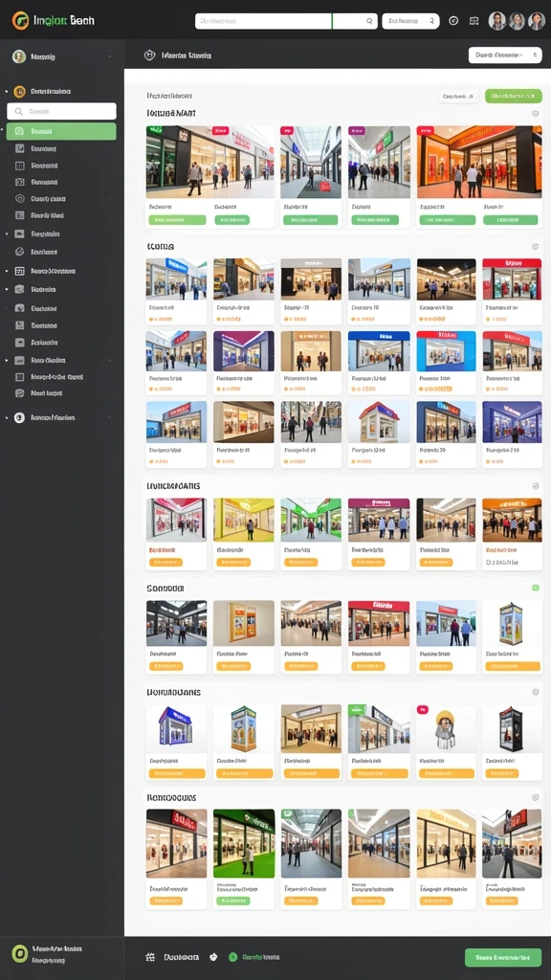Open the large orange storefront thumbnail
The image size is (551, 980).
click(x=479, y=162)
